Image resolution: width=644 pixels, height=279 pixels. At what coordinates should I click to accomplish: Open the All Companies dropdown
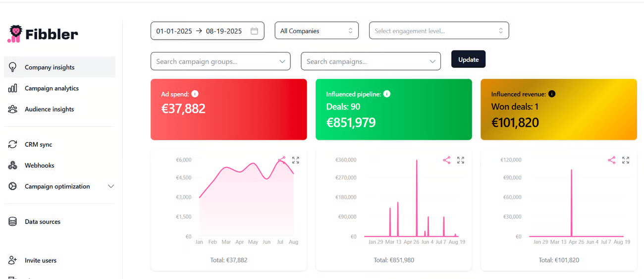click(x=317, y=31)
